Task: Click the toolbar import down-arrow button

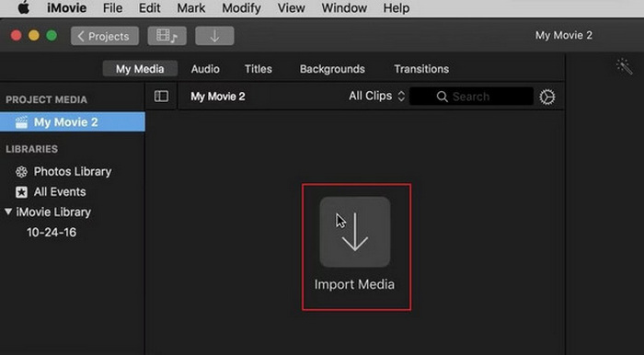Action: click(x=214, y=36)
